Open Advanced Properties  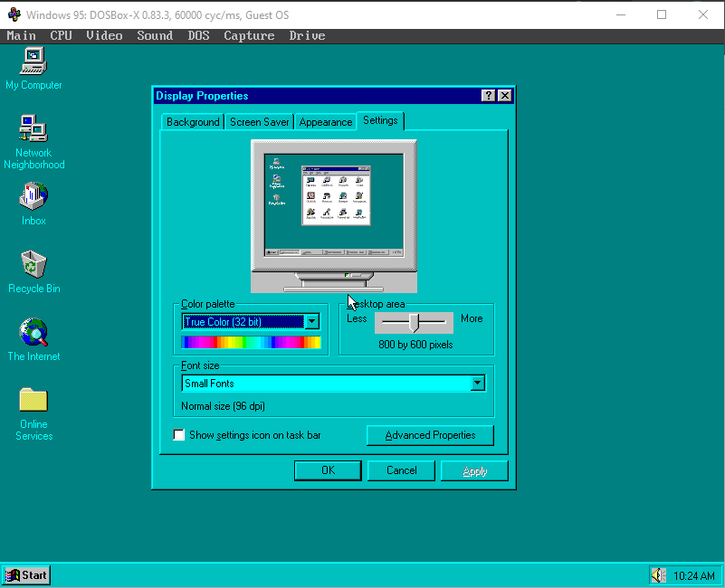point(430,435)
